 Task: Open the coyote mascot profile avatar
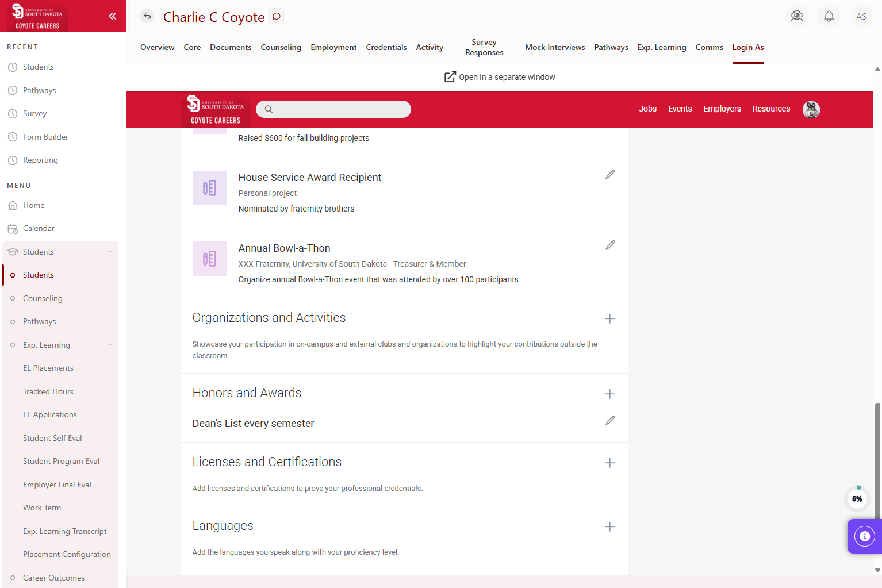[811, 109]
